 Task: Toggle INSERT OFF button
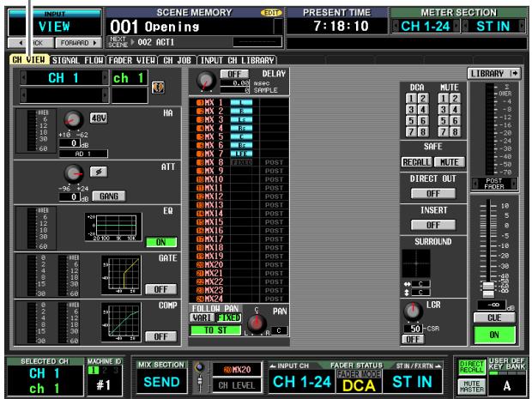tap(433, 225)
